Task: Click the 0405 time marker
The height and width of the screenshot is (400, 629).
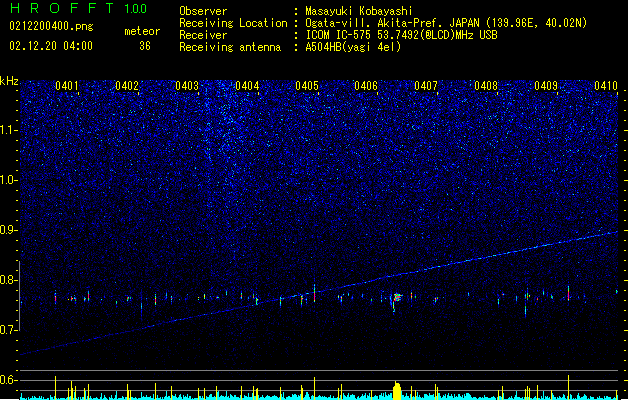Action: [x=307, y=86]
